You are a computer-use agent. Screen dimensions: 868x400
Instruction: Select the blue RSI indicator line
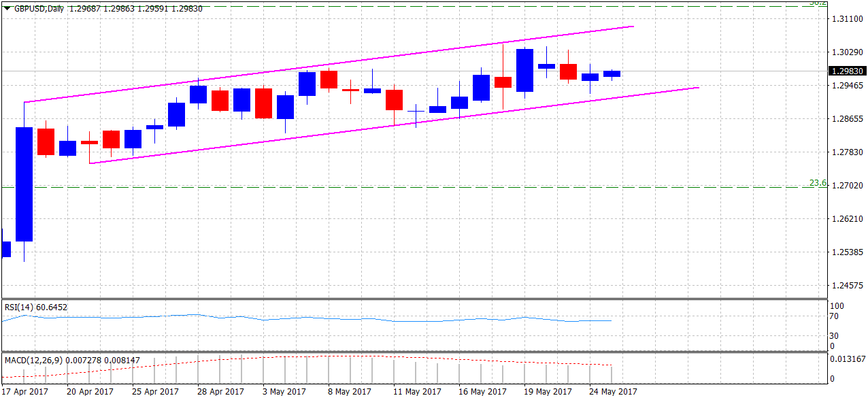point(306,319)
